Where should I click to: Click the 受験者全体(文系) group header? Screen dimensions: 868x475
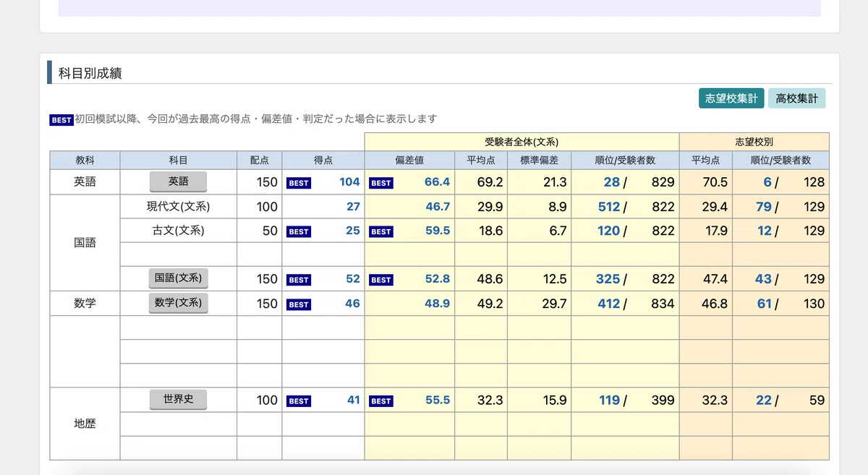[522, 142]
